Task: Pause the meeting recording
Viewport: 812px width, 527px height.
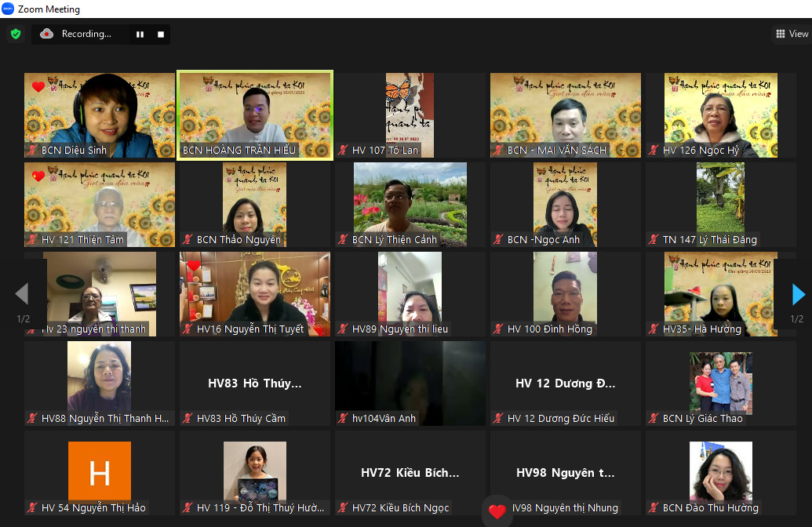Action: point(140,35)
